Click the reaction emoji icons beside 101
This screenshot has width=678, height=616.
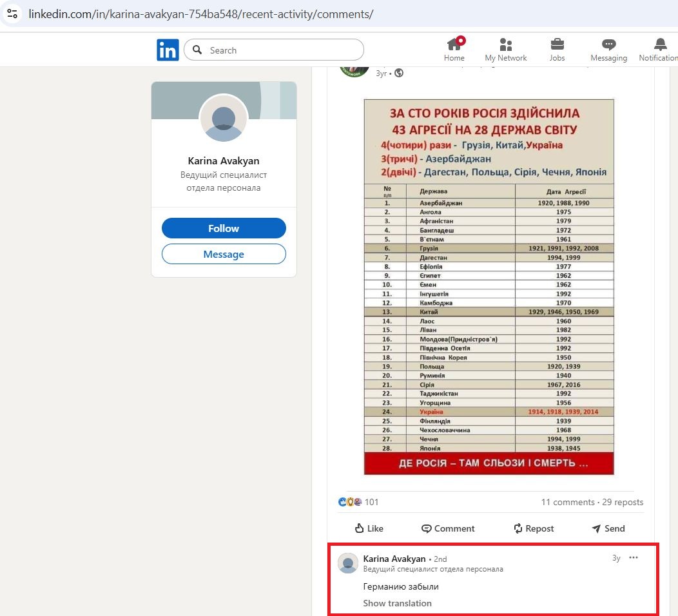click(x=350, y=502)
